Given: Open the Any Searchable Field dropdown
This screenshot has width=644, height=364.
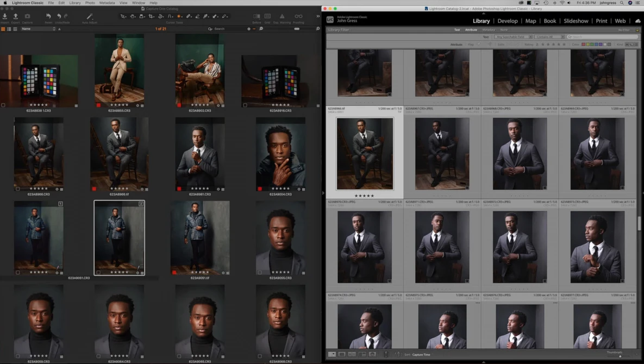Looking at the screenshot, I should [x=514, y=37].
